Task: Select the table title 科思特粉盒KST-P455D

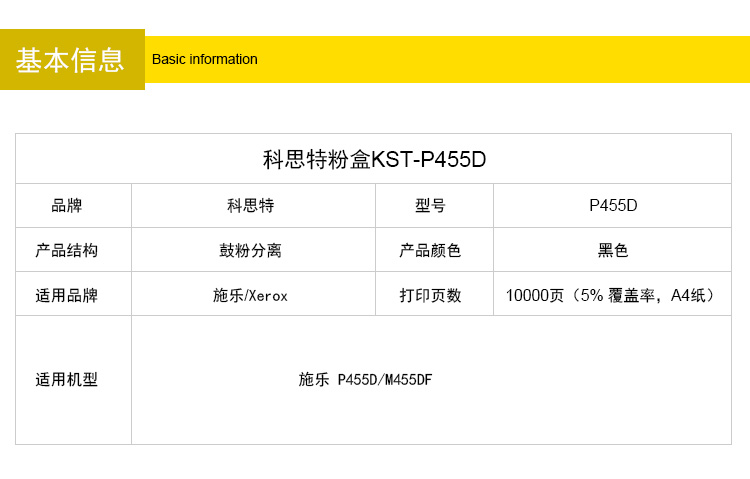Action: pos(374,159)
